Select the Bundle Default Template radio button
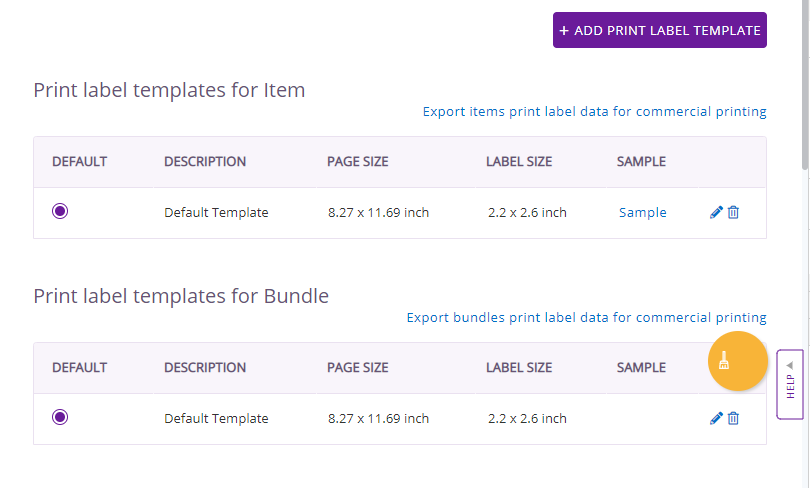The width and height of the screenshot is (810, 488). [x=60, y=417]
